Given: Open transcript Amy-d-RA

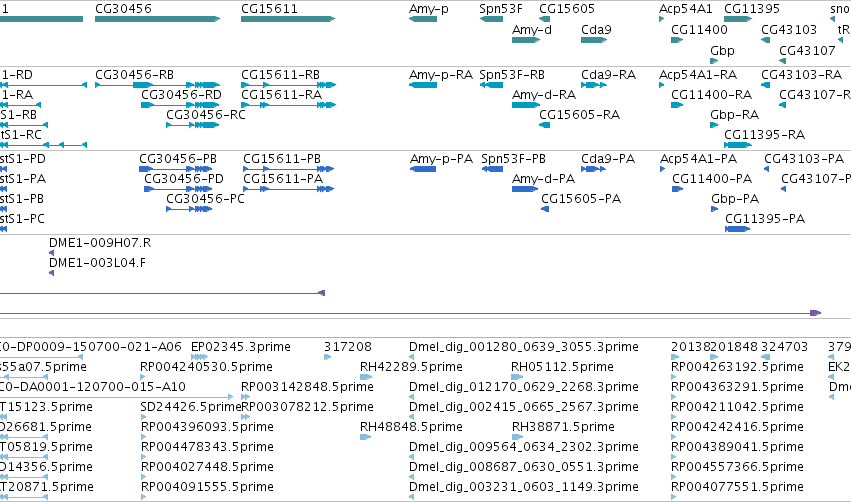Looking at the screenshot, I should coord(544,94).
